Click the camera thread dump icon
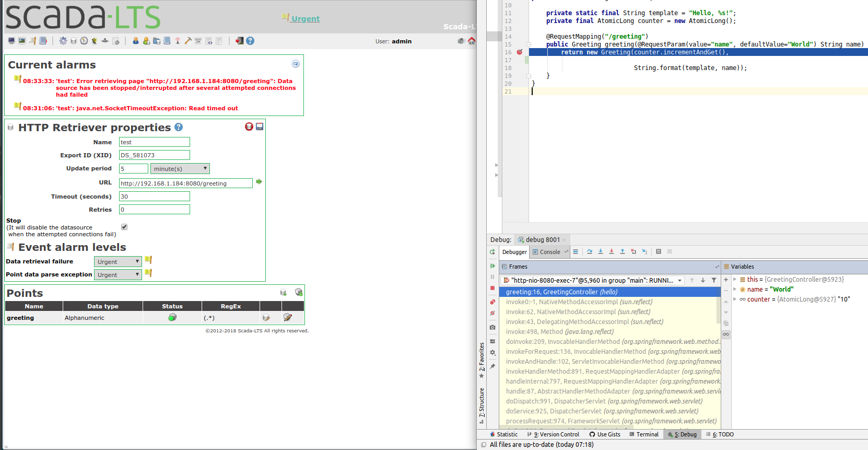 point(492,327)
